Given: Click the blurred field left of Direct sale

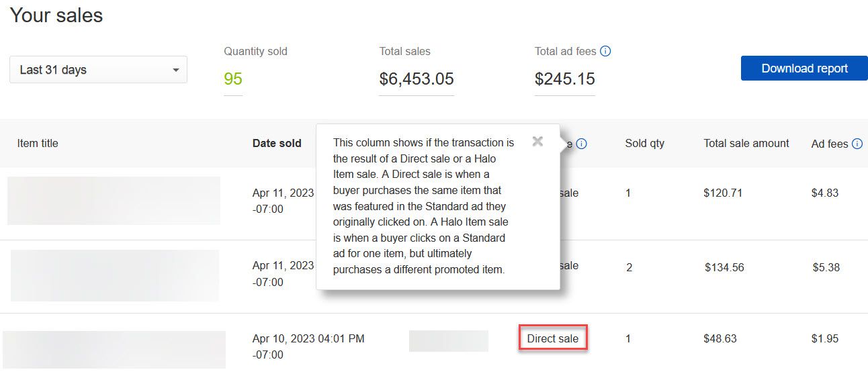Looking at the screenshot, I should 448,340.
